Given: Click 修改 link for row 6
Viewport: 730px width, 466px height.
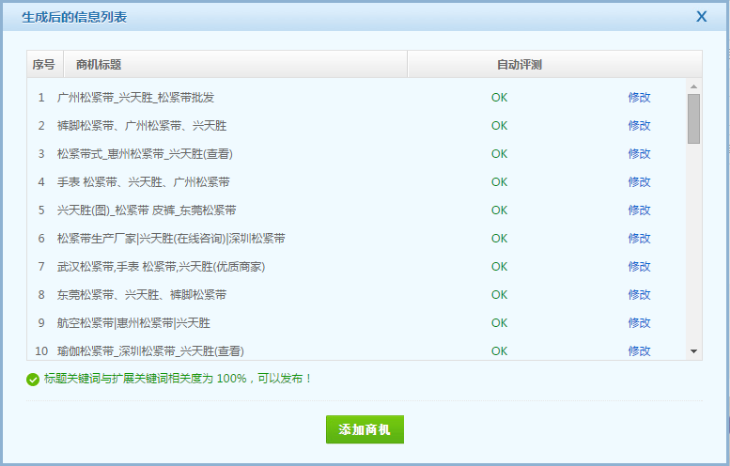Looking at the screenshot, I should pyautogui.click(x=639, y=239).
